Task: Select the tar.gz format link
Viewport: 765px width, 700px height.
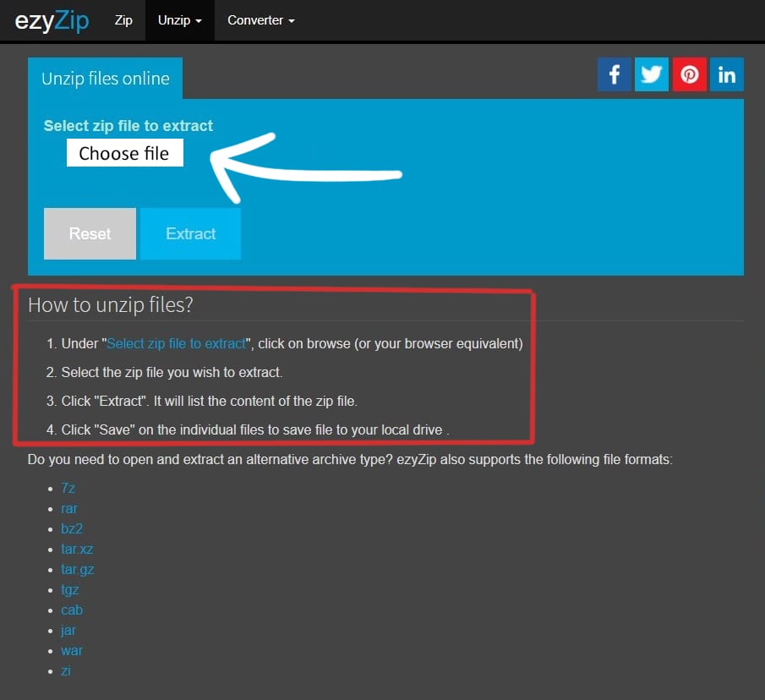Action: pyautogui.click(x=77, y=569)
